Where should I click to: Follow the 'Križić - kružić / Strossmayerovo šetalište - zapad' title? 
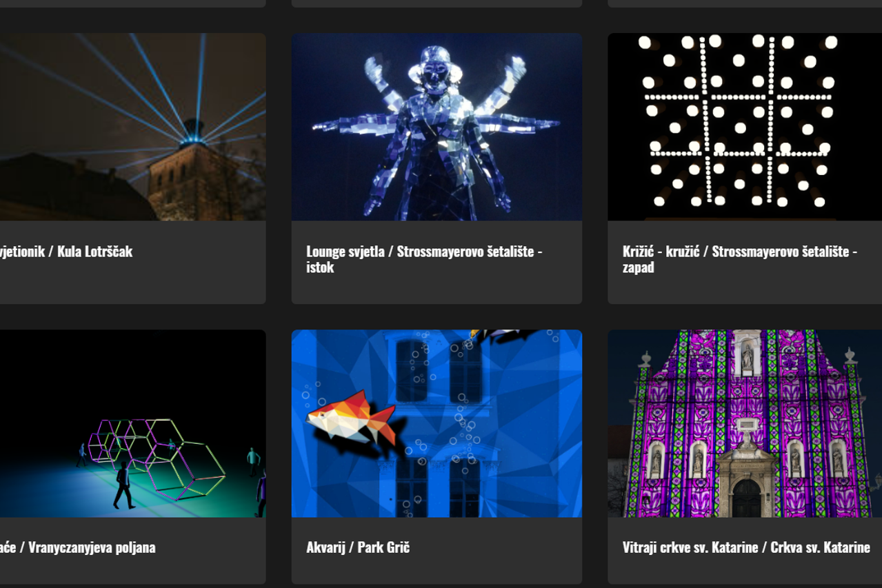pos(740,259)
